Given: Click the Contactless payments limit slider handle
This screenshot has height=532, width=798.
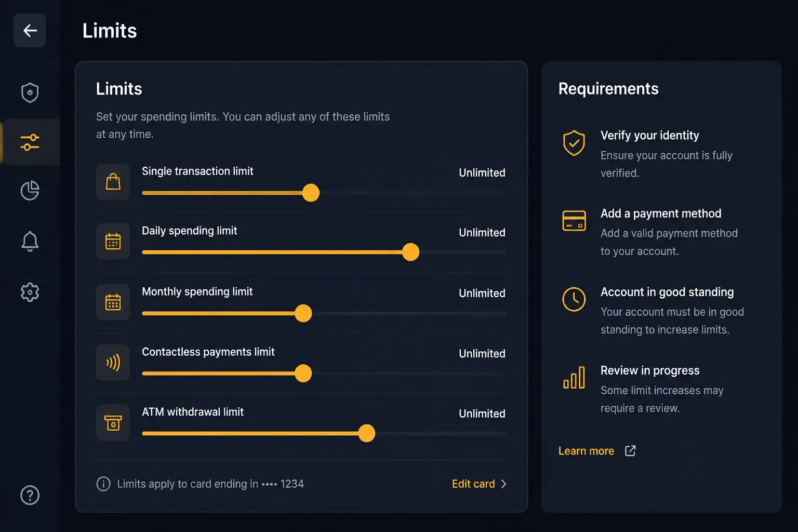Looking at the screenshot, I should click(303, 373).
